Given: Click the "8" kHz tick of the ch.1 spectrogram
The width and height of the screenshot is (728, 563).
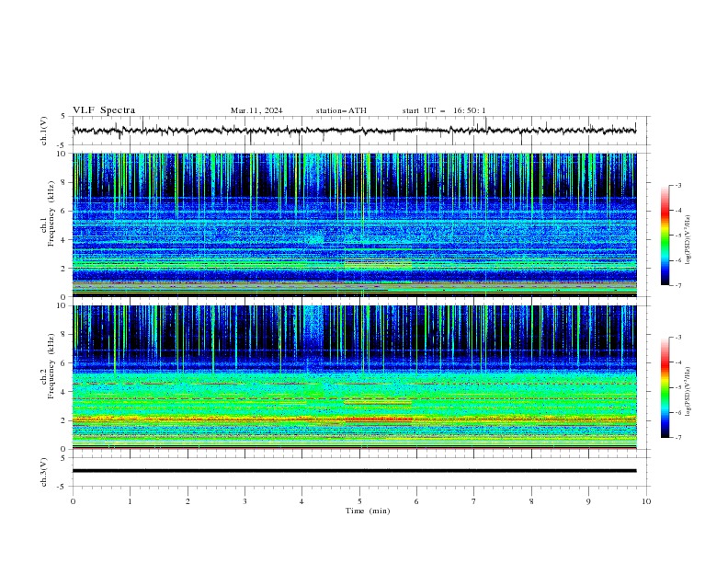Looking at the screenshot, I should click(64, 182).
